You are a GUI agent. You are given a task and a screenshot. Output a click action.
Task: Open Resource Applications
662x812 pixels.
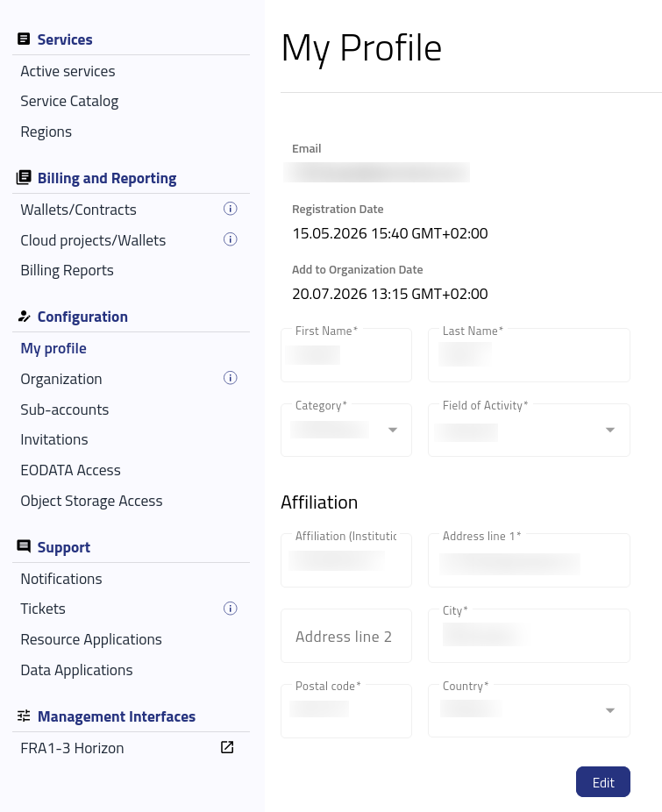pyautogui.click(x=91, y=640)
